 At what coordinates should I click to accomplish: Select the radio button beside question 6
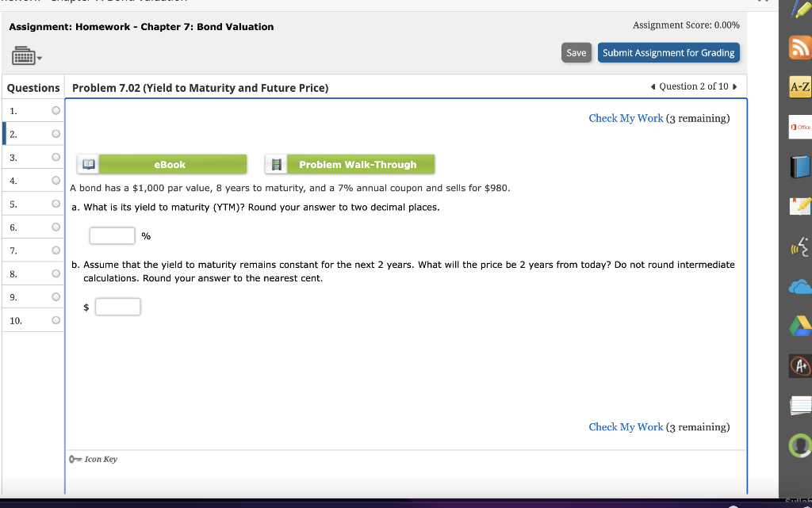(x=55, y=227)
